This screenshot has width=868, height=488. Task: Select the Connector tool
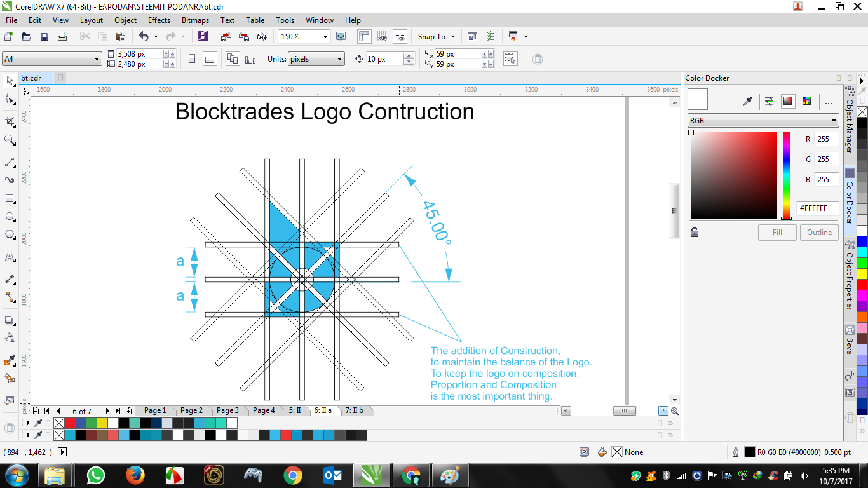tap(10, 297)
